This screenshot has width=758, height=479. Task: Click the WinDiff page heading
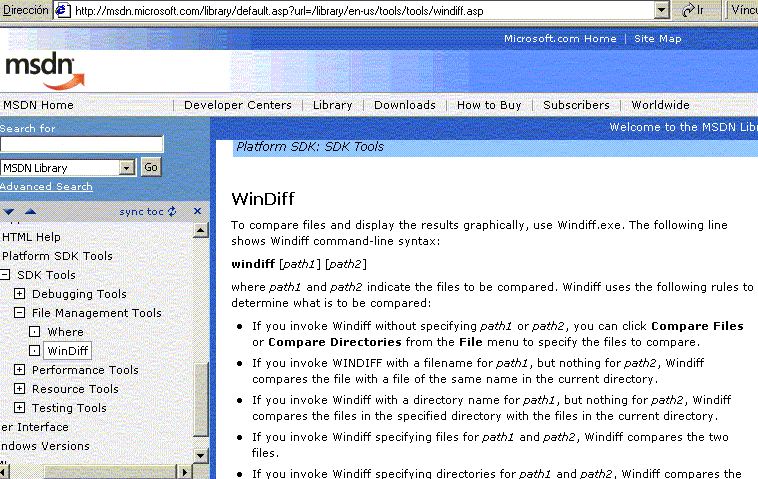coord(263,199)
